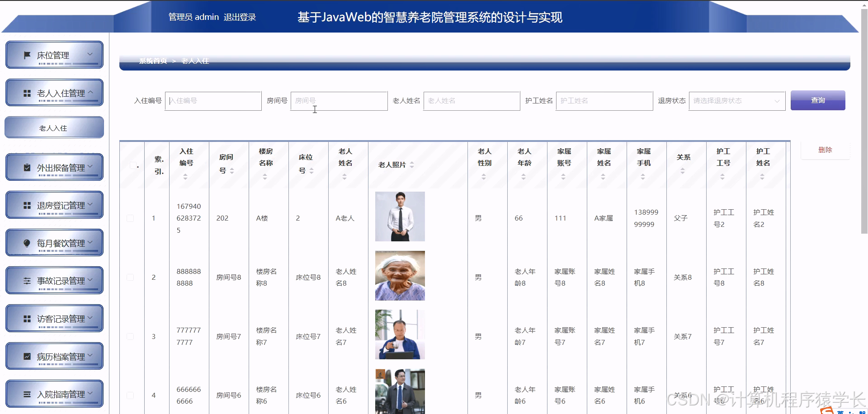Check the checkbox for row 1
868x414 pixels.
[131, 218]
